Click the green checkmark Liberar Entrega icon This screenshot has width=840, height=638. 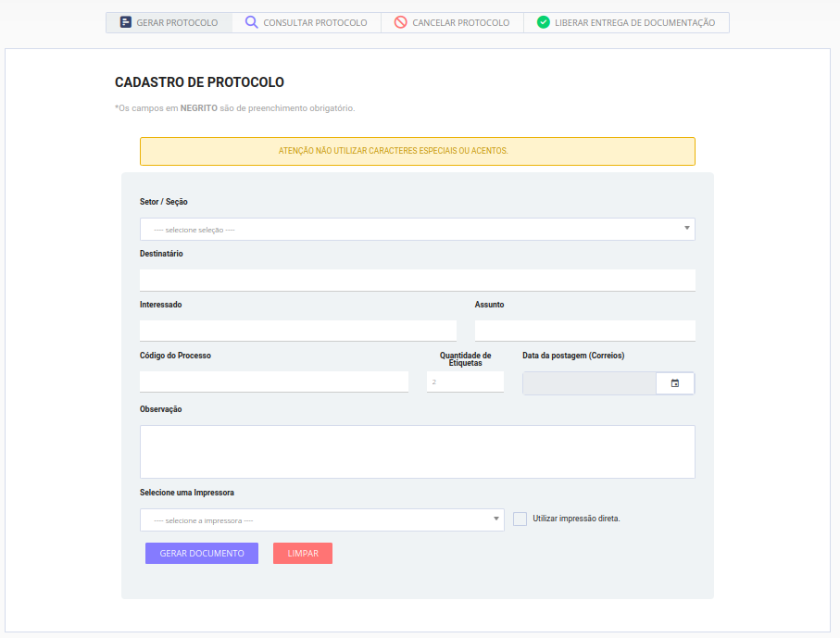point(543,22)
